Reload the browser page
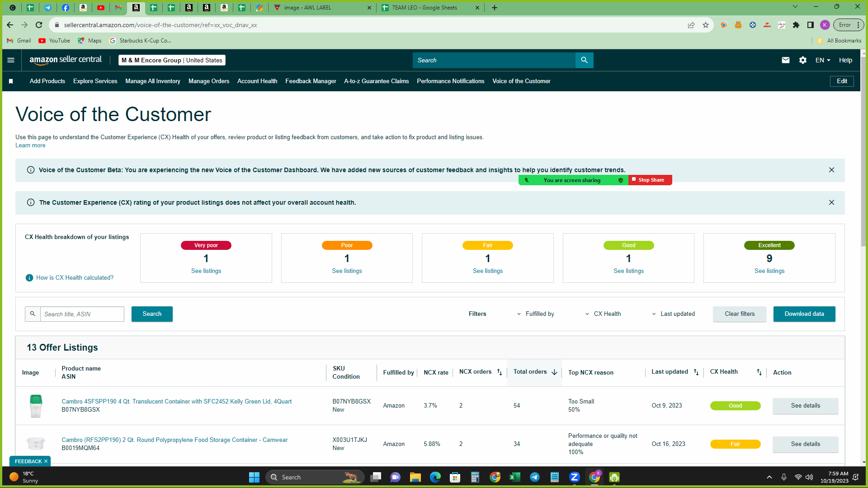Screen dimensions: 868x488 pyautogui.click(x=39, y=25)
